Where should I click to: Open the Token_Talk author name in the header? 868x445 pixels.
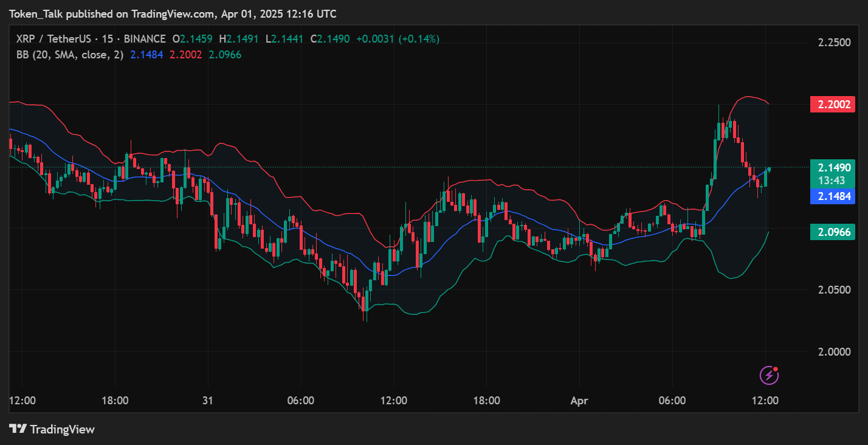point(35,14)
